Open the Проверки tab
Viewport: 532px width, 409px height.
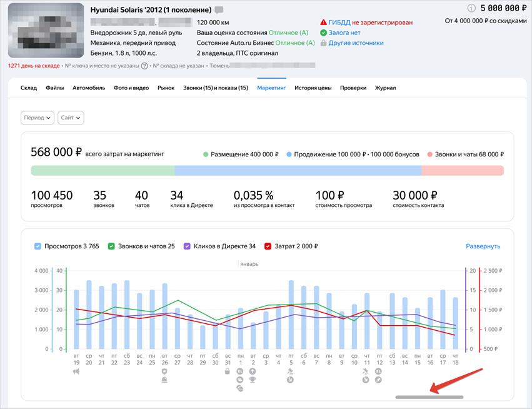[x=353, y=88]
